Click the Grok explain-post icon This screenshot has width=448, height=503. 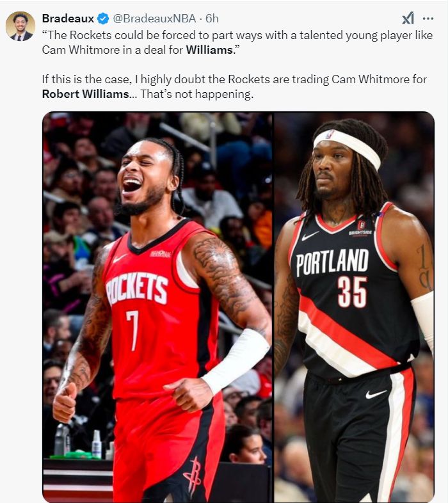pyautogui.click(x=408, y=19)
